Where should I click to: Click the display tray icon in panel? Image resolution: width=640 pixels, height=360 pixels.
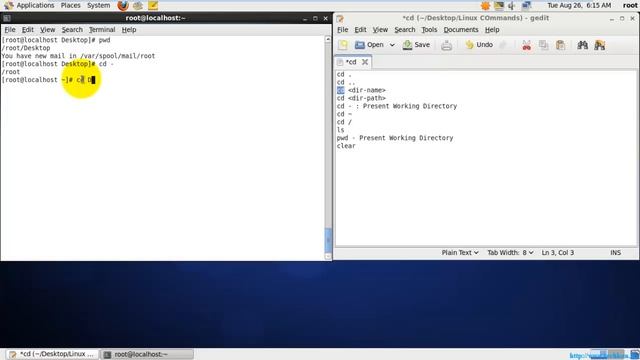click(x=499, y=5)
